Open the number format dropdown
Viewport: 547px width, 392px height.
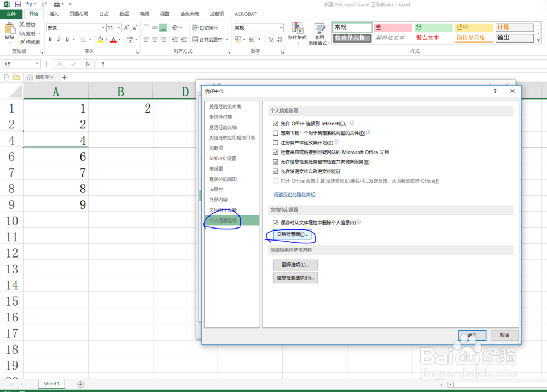(281, 27)
